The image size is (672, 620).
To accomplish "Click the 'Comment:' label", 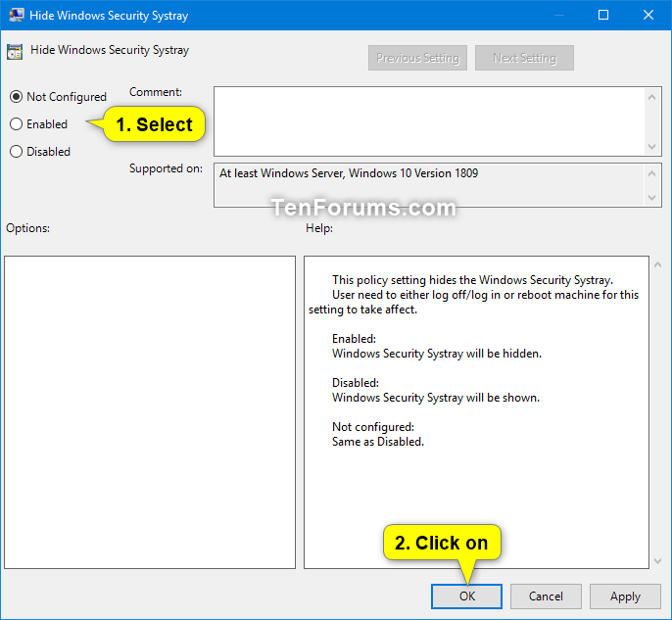I will click(x=156, y=92).
